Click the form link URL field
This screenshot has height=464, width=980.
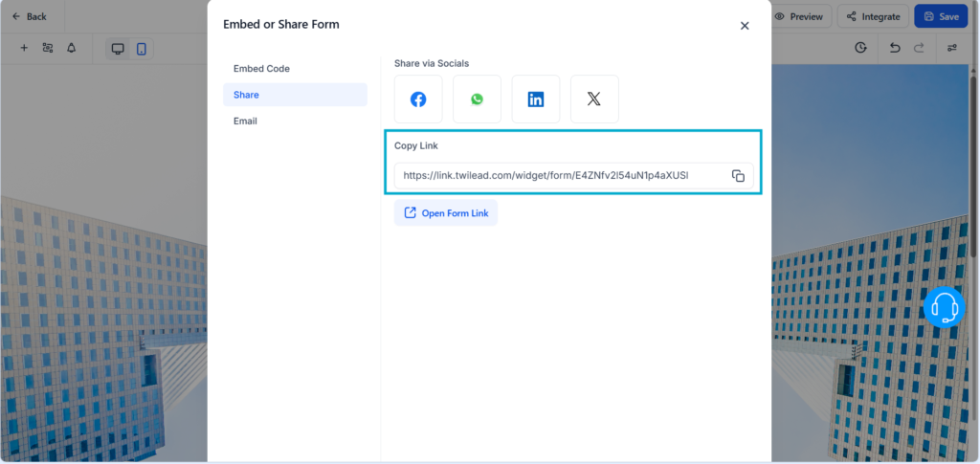coord(555,176)
